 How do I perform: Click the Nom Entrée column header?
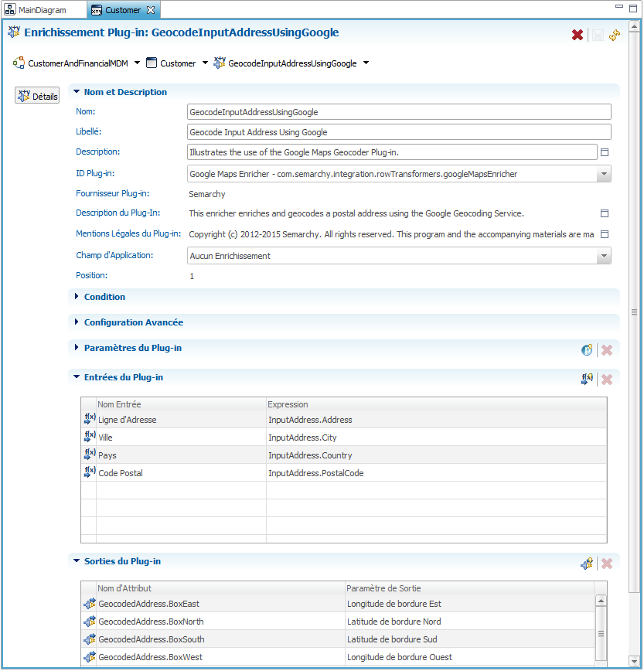click(181, 404)
